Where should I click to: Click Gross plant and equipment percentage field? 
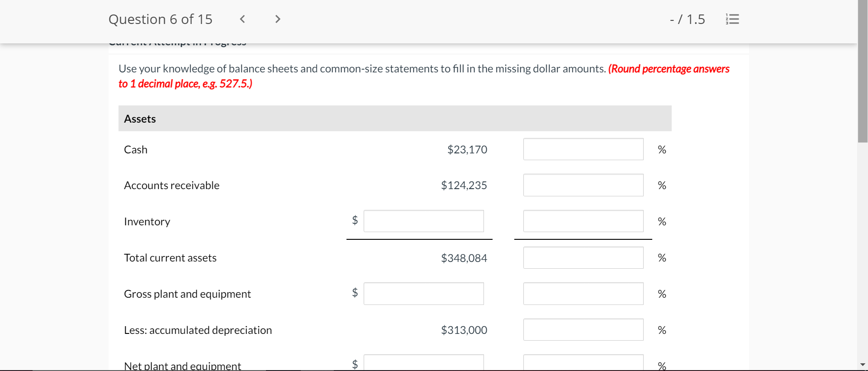tap(583, 294)
